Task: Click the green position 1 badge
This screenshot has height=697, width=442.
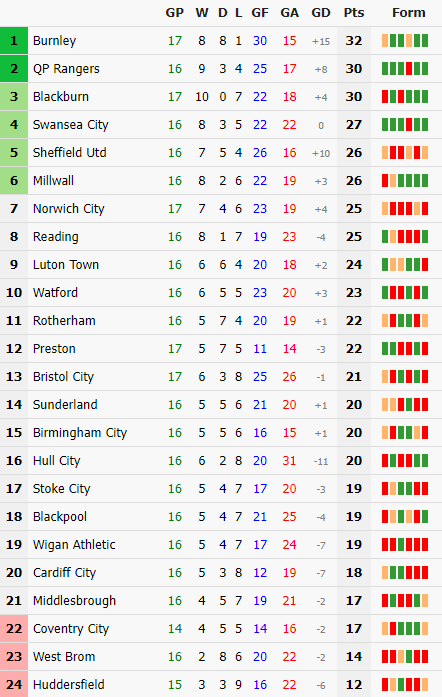Action: point(14,41)
